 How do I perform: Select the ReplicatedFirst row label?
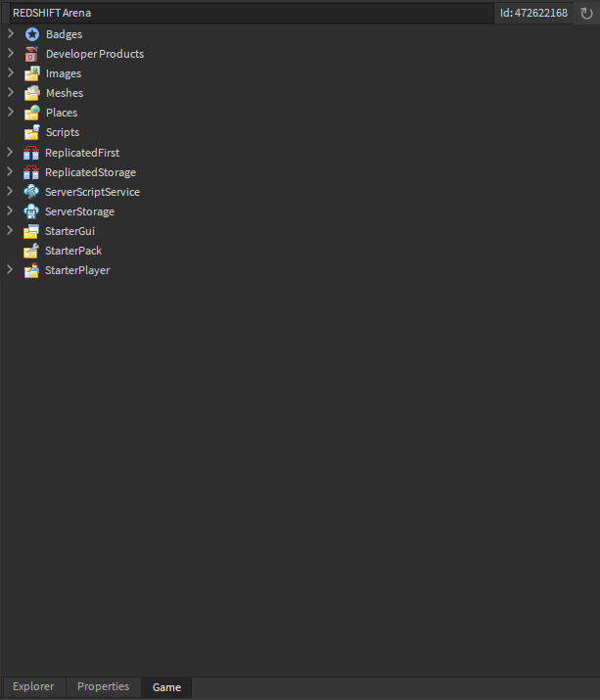pos(82,153)
